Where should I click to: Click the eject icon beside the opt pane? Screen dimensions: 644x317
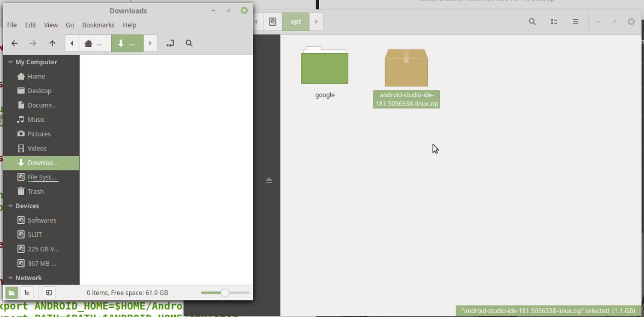[269, 180]
